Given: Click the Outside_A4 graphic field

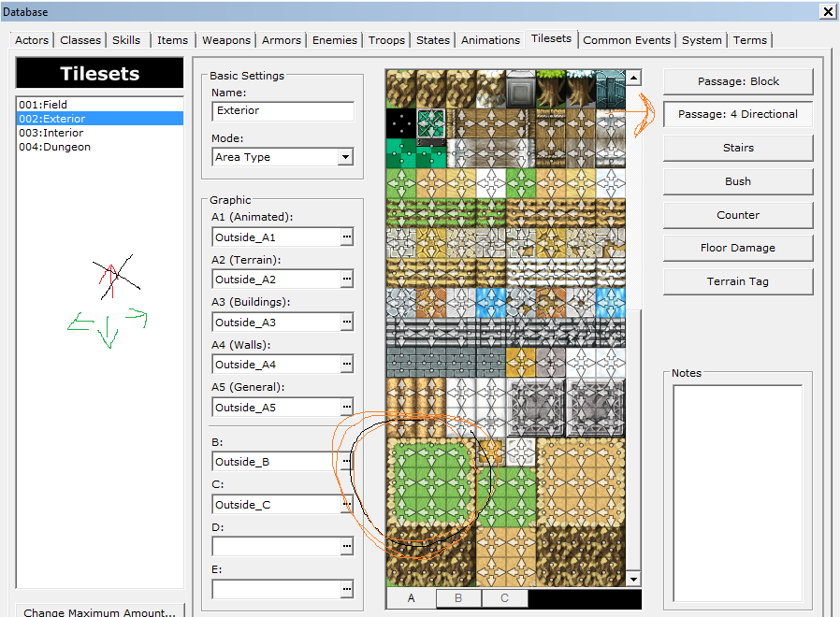Looking at the screenshot, I should pyautogui.click(x=277, y=365).
